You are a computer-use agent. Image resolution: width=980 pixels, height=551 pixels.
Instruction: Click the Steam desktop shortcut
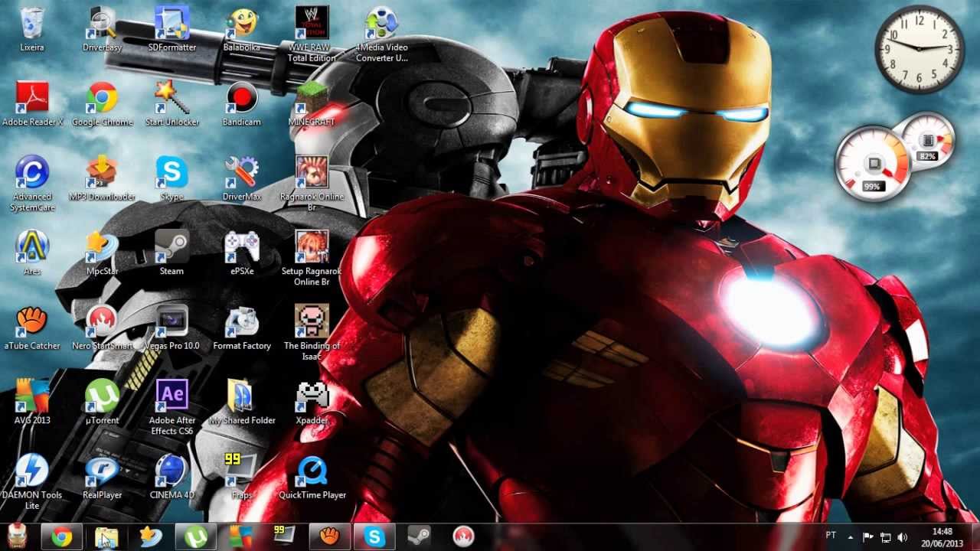pyautogui.click(x=172, y=253)
